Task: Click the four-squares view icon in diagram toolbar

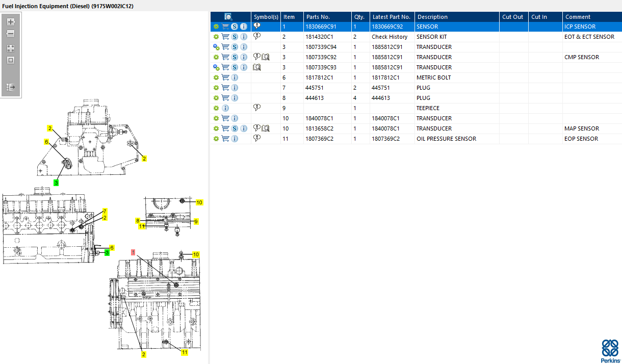Action: point(11,48)
